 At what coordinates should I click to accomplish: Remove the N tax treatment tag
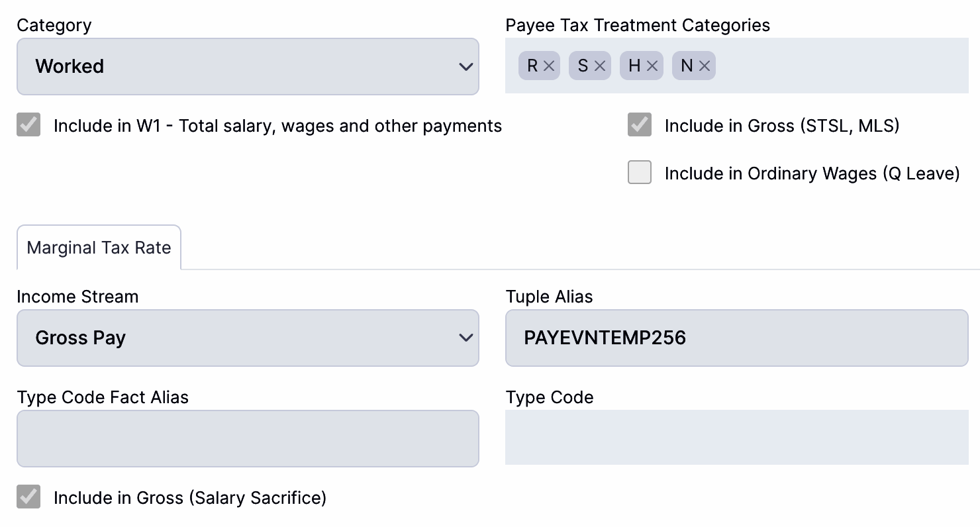pos(705,66)
